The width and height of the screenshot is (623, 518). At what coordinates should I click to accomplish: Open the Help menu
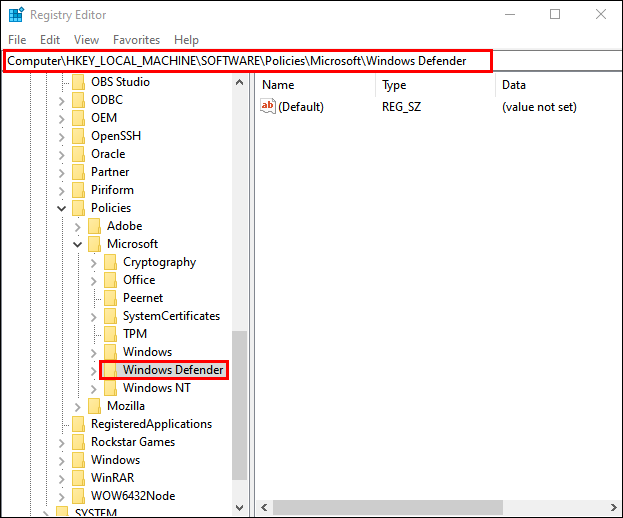click(186, 40)
